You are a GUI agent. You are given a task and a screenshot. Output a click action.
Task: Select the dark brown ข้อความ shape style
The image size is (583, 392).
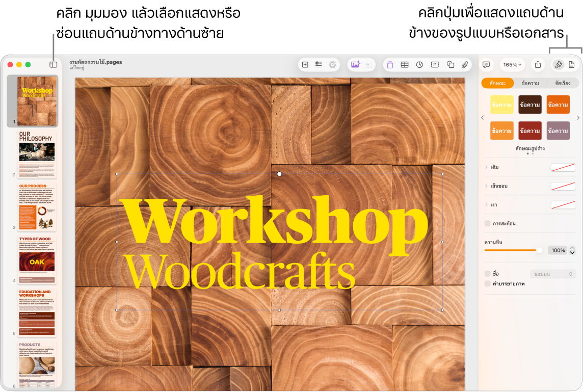[x=530, y=104]
